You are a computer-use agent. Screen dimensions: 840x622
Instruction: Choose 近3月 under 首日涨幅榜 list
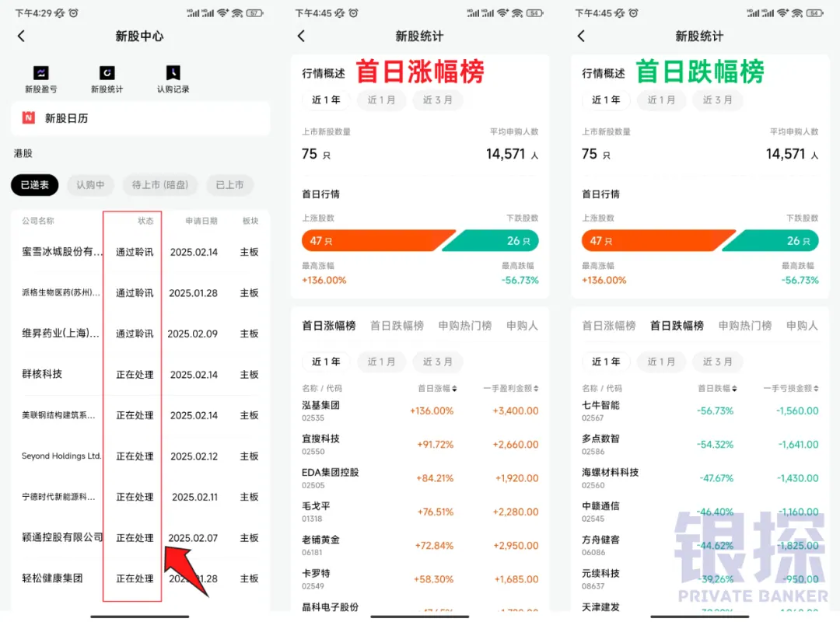[x=438, y=362]
